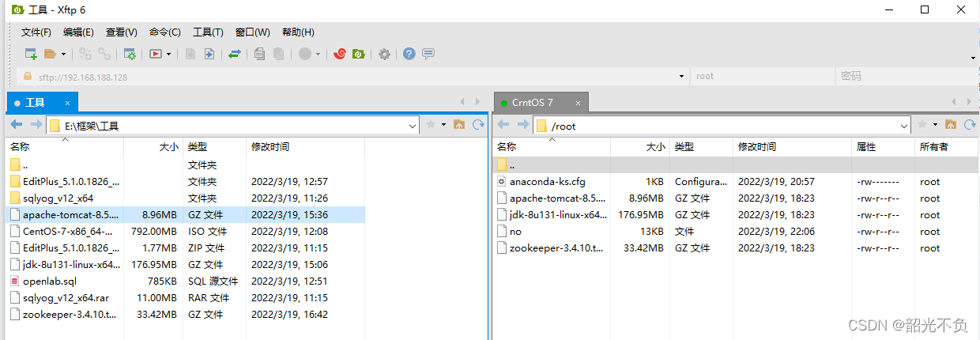Expand the toolbar overflow arrow at far right
Image resolution: width=980 pixels, height=340 pixels.
[973, 57]
